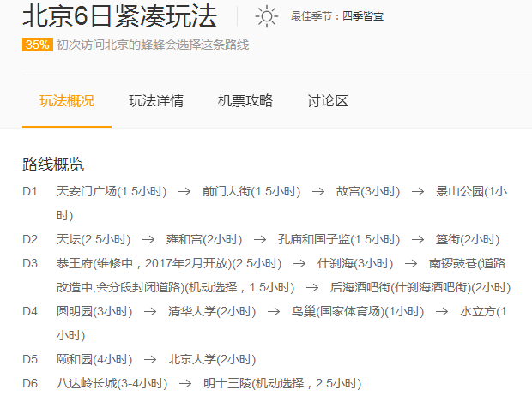Click 初次访问北京的蜂蜂会选择这条路线 text
The width and height of the screenshot is (532, 396).
(x=153, y=45)
